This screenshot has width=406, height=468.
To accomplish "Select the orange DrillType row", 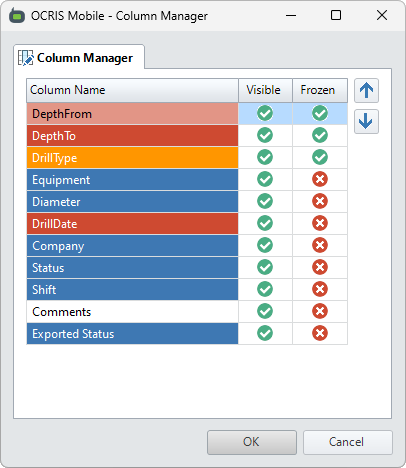I will point(132,158).
